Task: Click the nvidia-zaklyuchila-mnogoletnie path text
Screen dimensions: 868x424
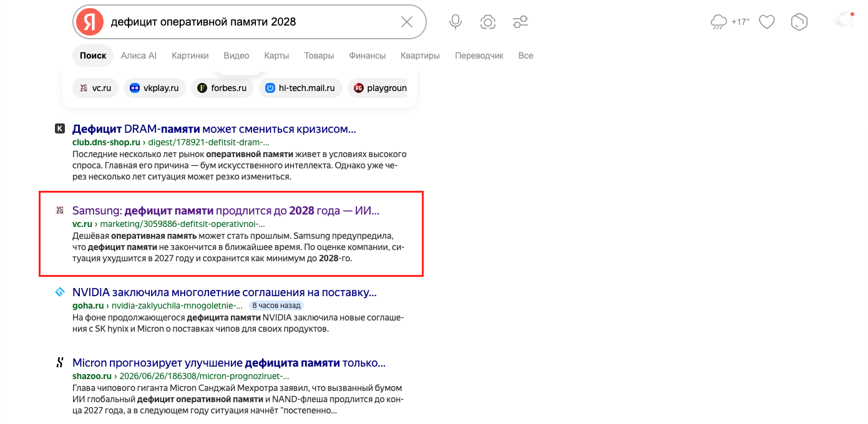Action: (177, 306)
